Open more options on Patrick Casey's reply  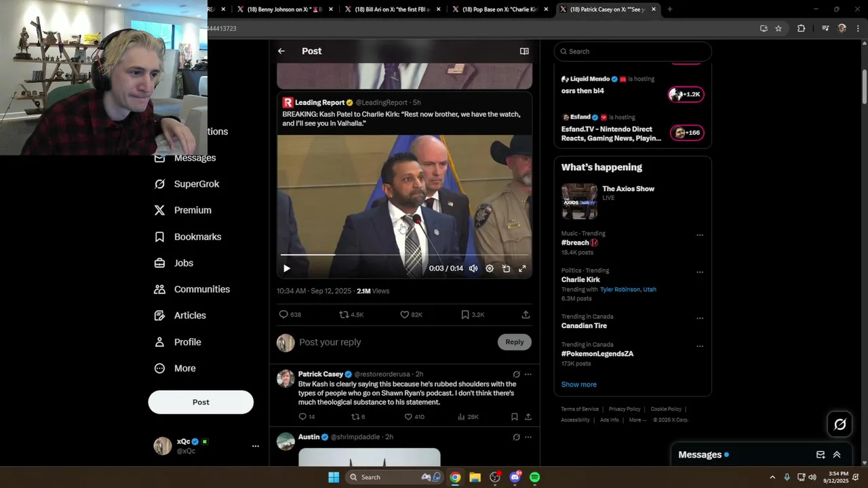click(528, 374)
